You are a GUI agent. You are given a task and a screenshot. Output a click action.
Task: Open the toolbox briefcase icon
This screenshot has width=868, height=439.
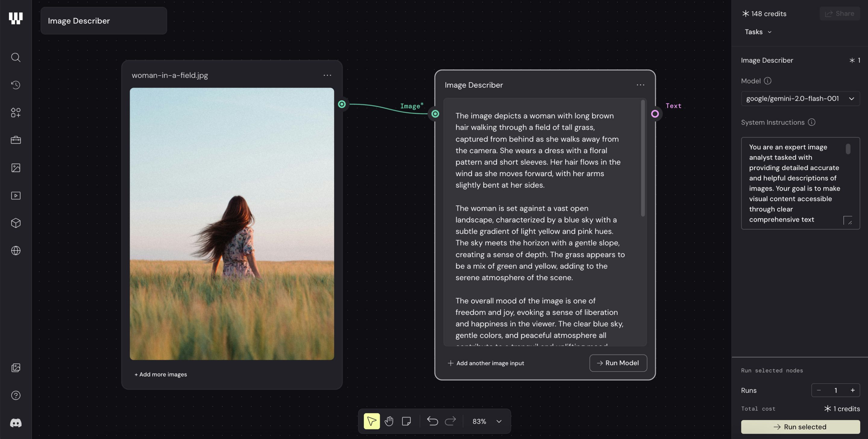coord(15,140)
